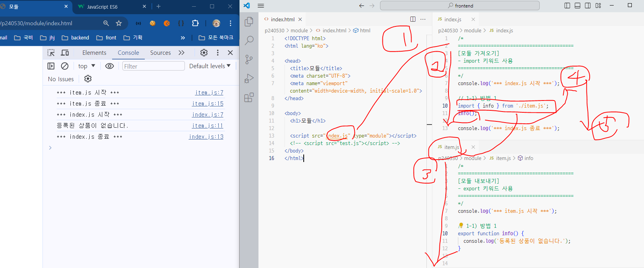This screenshot has width=644, height=268.
Task: Open the 기획 bookmark folder
Action: click(x=133, y=38)
